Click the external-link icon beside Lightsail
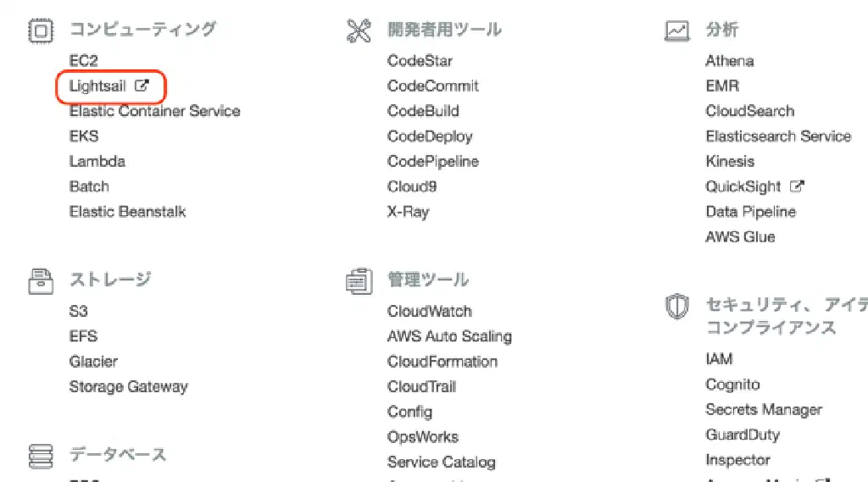 tap(142, 86)
